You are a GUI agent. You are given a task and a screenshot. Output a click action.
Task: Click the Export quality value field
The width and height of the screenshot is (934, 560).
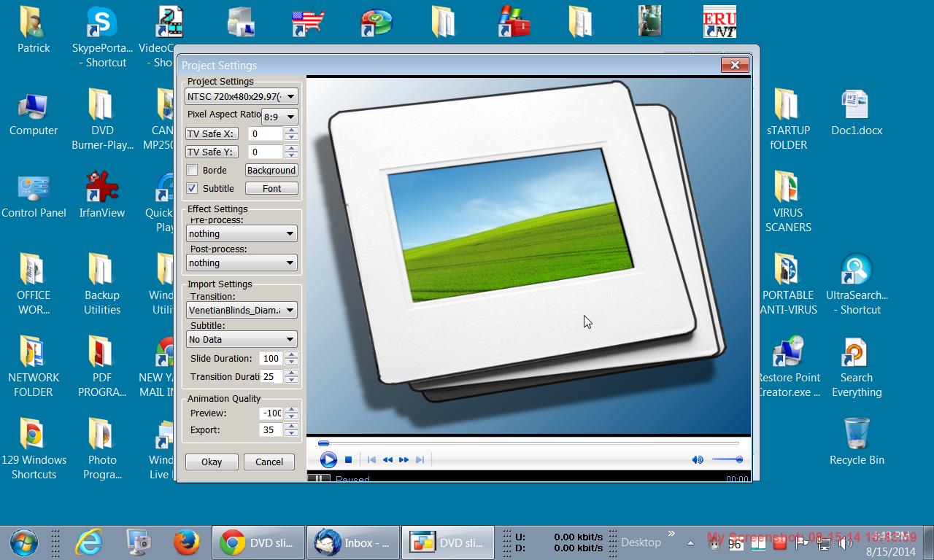tap(271, 429)
